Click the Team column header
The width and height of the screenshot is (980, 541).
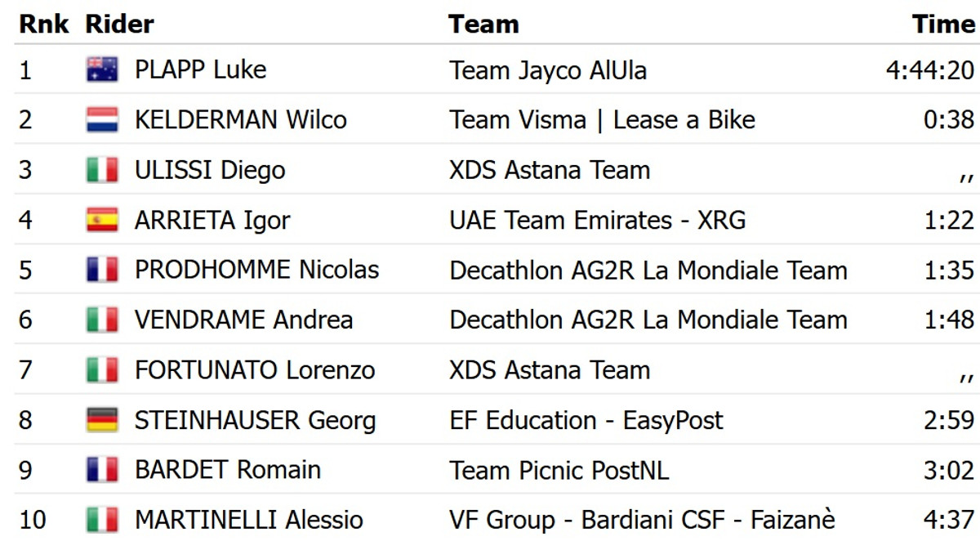click(483, 24)
